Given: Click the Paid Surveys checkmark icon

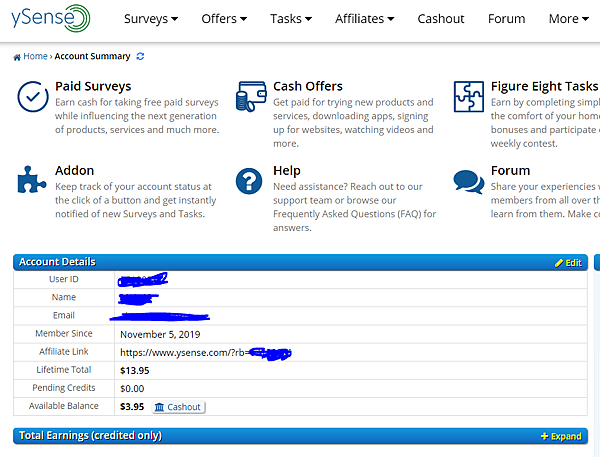Looking at the screenshot, I should (x=33, y=96).
